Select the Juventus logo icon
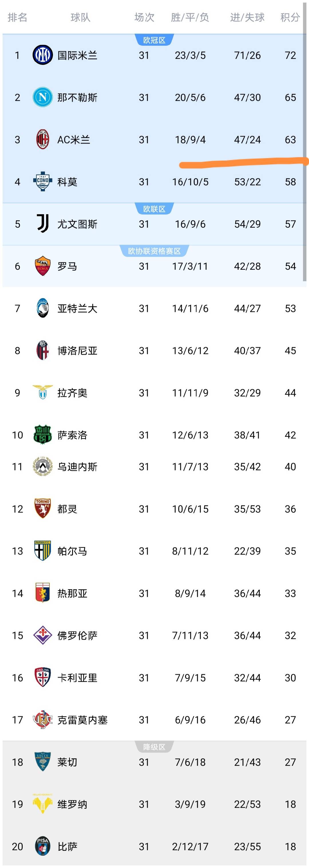309x868 pixels. click(x=42, y=224)
